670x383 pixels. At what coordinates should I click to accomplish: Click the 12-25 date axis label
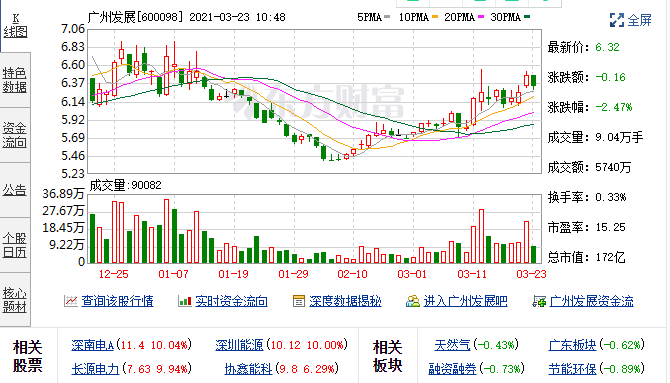(x=113, y=274)
